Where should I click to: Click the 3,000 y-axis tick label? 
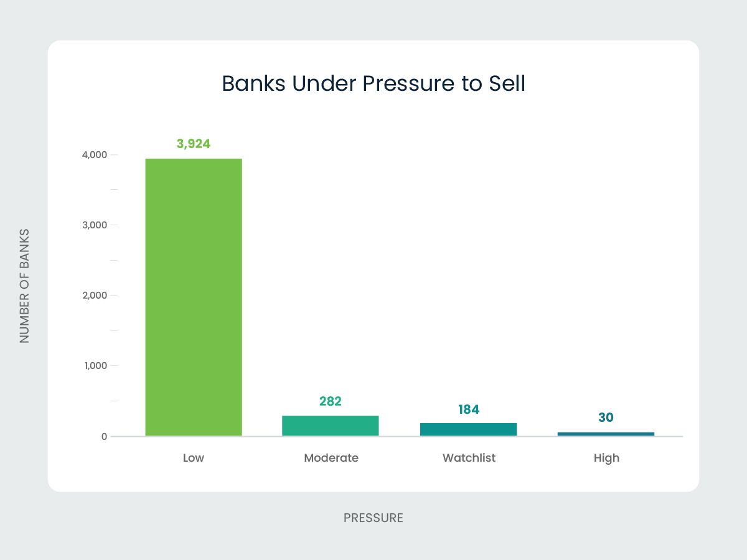[x=95, y=225]
